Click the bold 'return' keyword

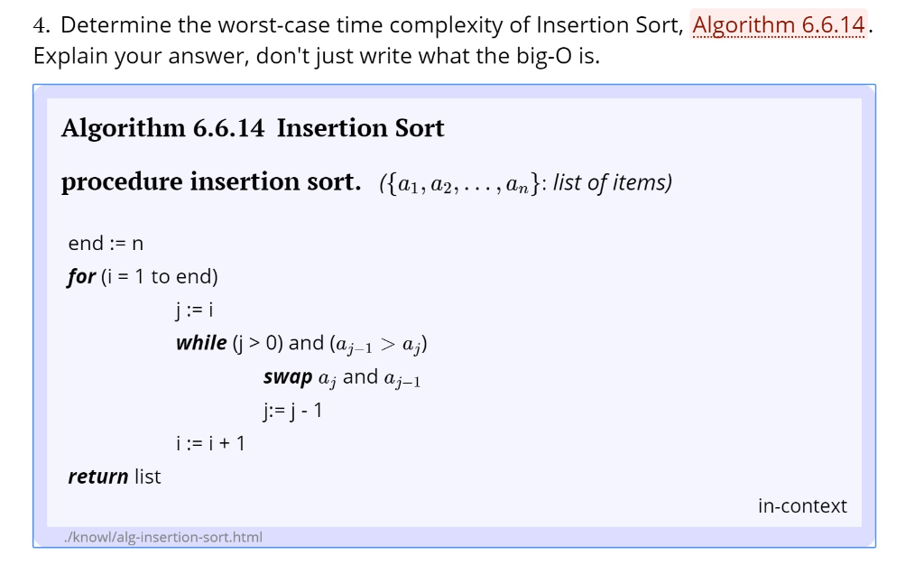[x=97, y=477]
